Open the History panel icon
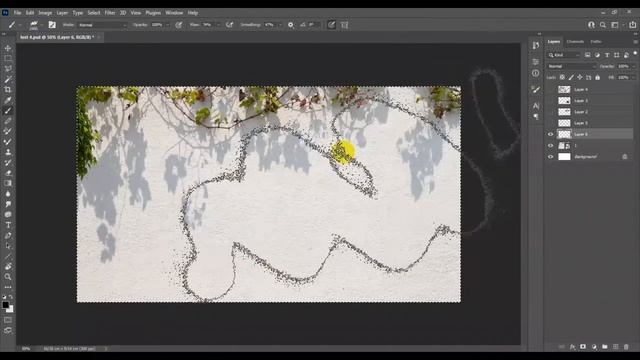Viewport: 640px width, 360px height. [536, 46]
